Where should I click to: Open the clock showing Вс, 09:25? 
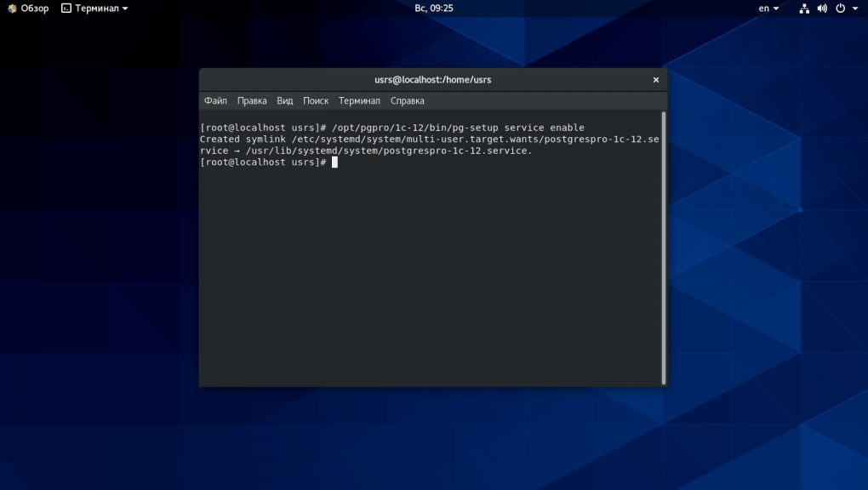click(433, 9)
